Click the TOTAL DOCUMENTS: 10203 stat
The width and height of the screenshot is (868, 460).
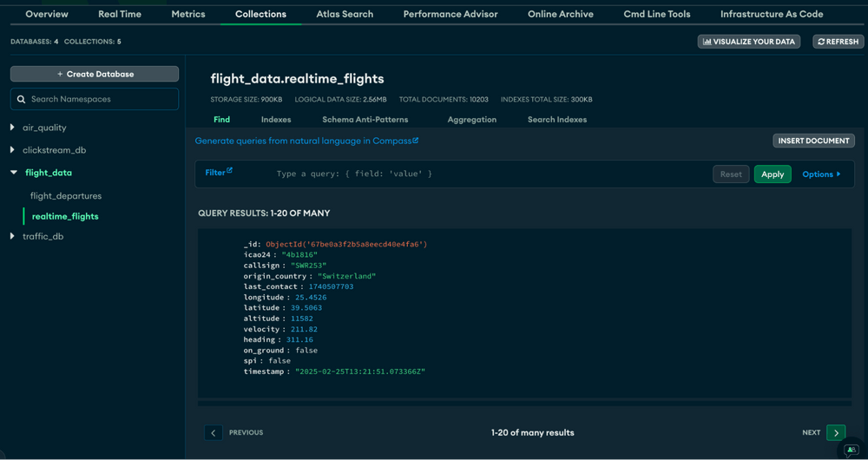click(x=444, y=100)
